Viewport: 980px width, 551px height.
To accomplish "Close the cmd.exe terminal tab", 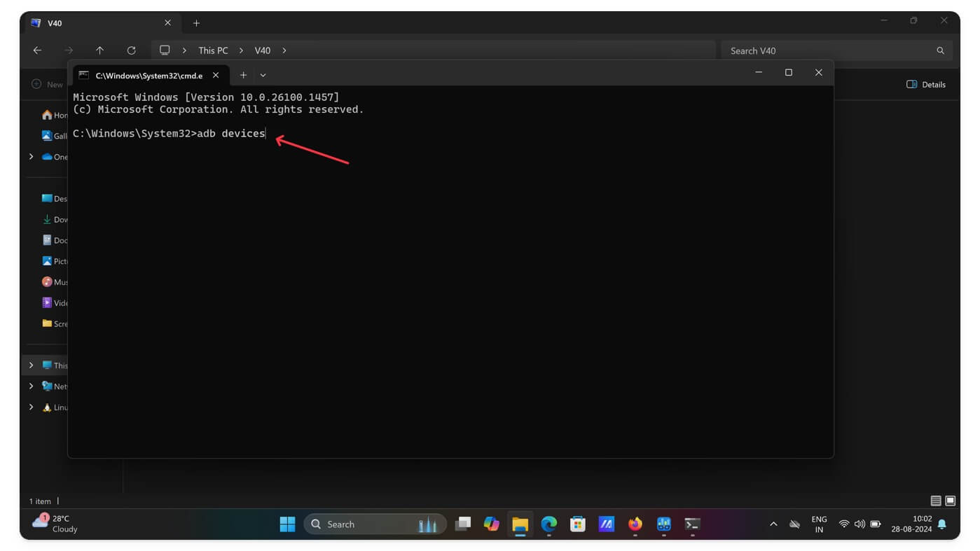I will coord(216,75).
